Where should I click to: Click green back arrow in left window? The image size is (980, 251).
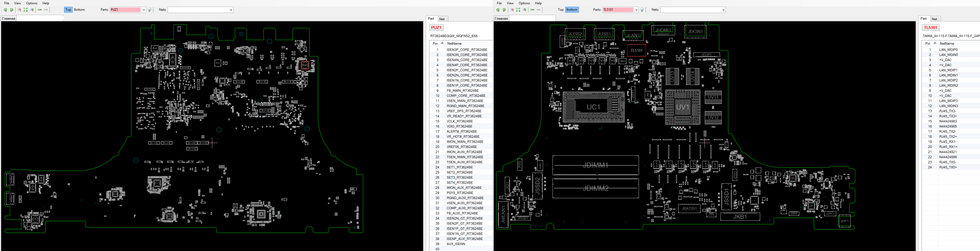click(x=40, y=10)
